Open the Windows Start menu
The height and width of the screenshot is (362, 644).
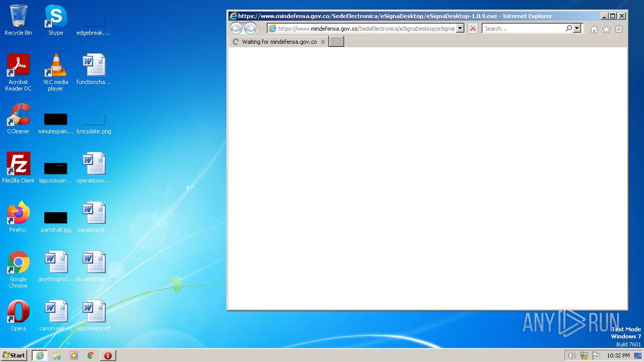[14, 355]
